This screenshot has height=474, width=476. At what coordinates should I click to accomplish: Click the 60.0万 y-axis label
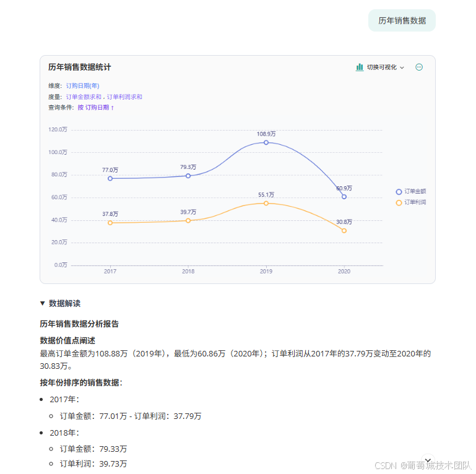(59, 197)
